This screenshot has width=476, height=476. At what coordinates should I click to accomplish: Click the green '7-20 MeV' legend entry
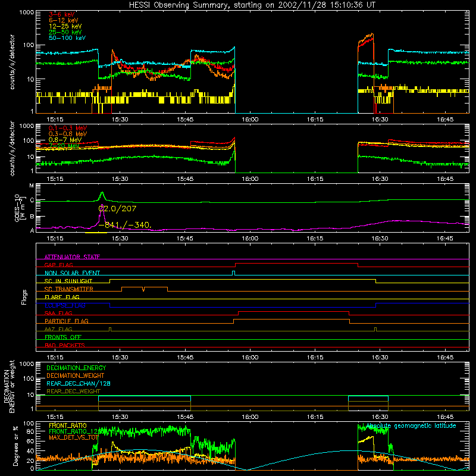tap(64, 146)
